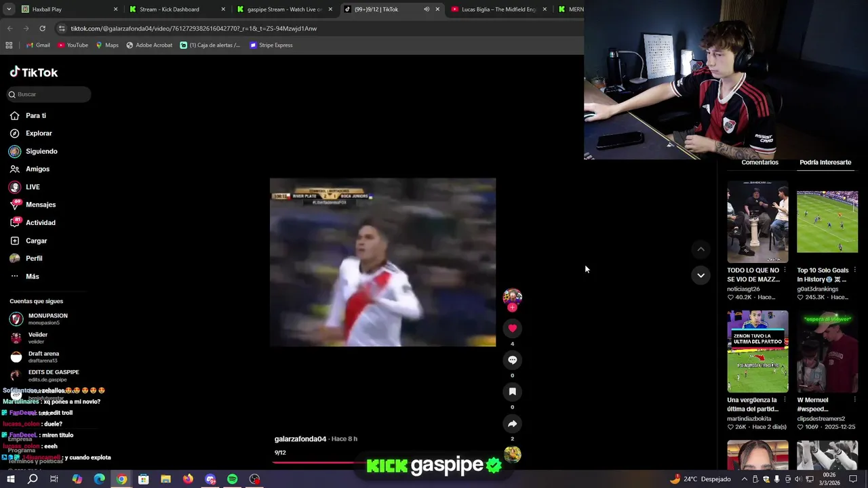Screen dimensions: 868x488
Task: Mute the TikTok tab audio
Action: click(427, 9)
